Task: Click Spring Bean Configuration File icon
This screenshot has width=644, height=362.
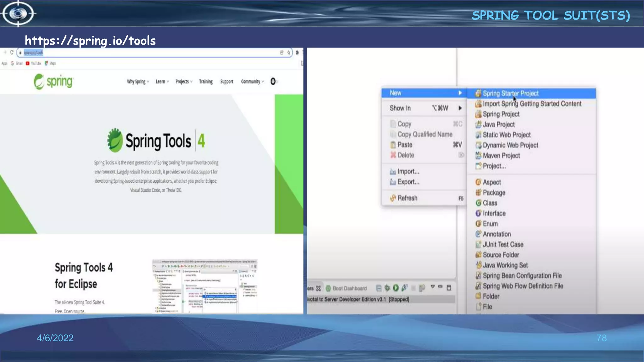Action: click(478, 276)
